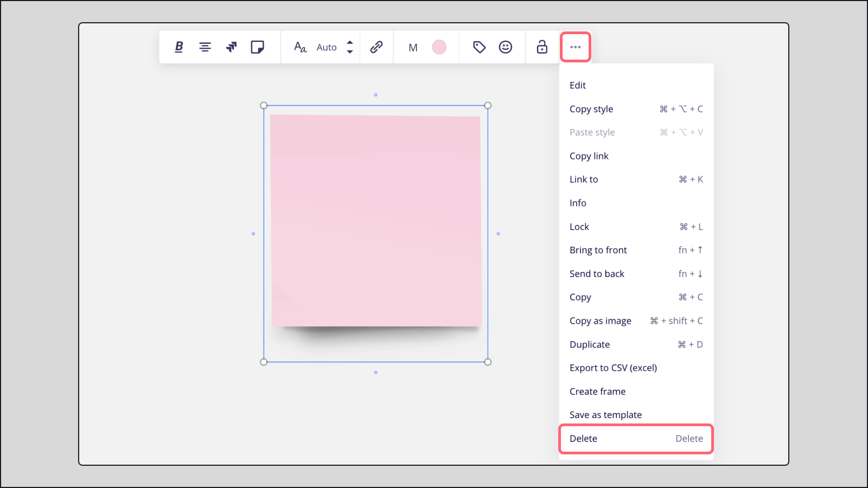The height and width of the screenshot is (488, 868).
Task: Toggle Lock from the context menu
Action: 579,227
